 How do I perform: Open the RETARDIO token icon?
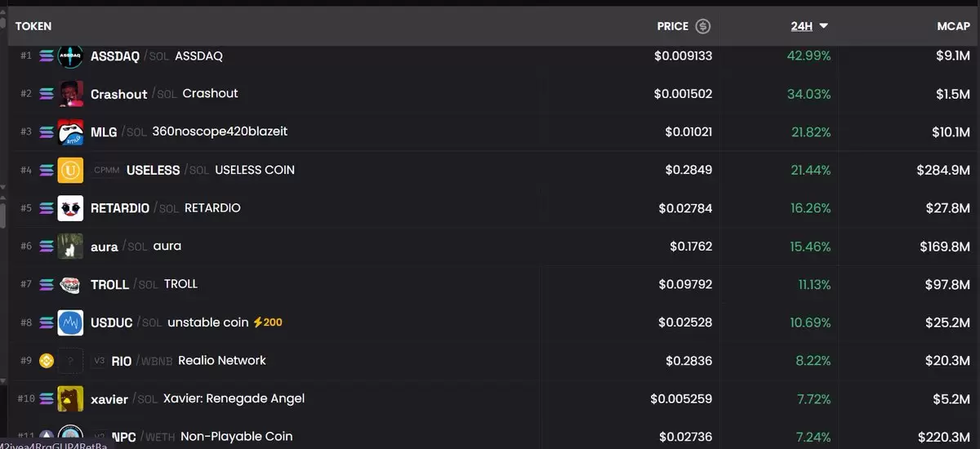click(x=70, y=208)
